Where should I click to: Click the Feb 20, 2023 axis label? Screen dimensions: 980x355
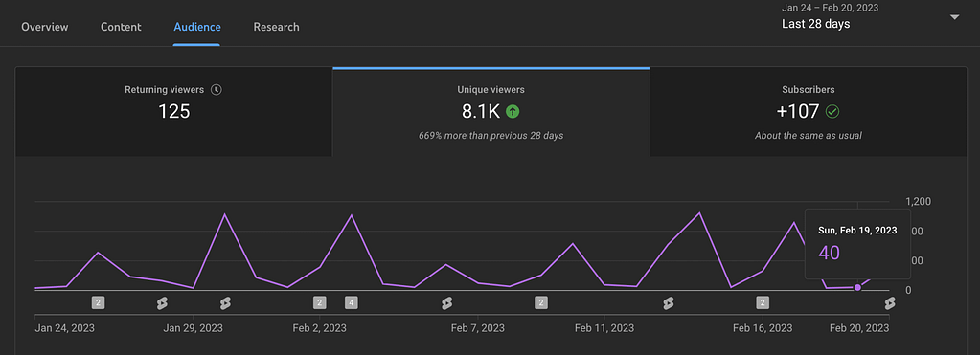pos(858,328)
